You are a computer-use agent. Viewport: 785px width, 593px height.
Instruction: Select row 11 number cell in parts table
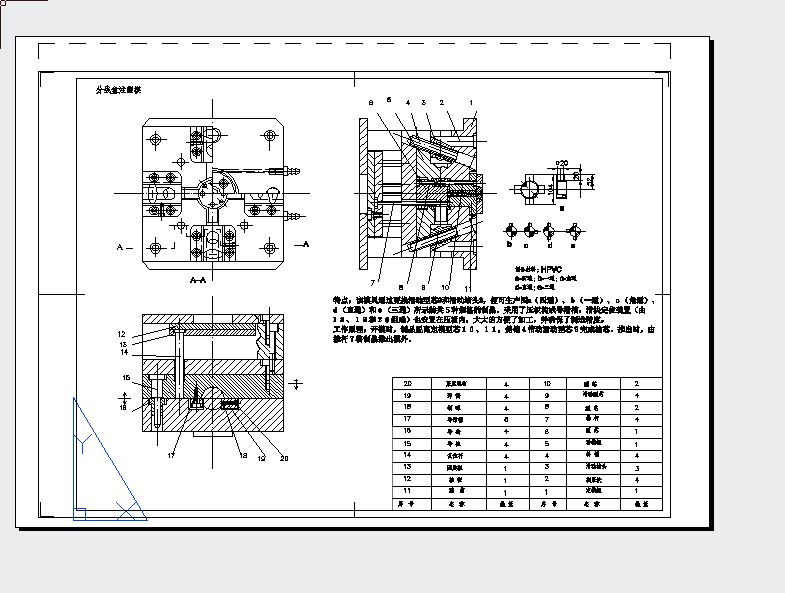(407, 491)
